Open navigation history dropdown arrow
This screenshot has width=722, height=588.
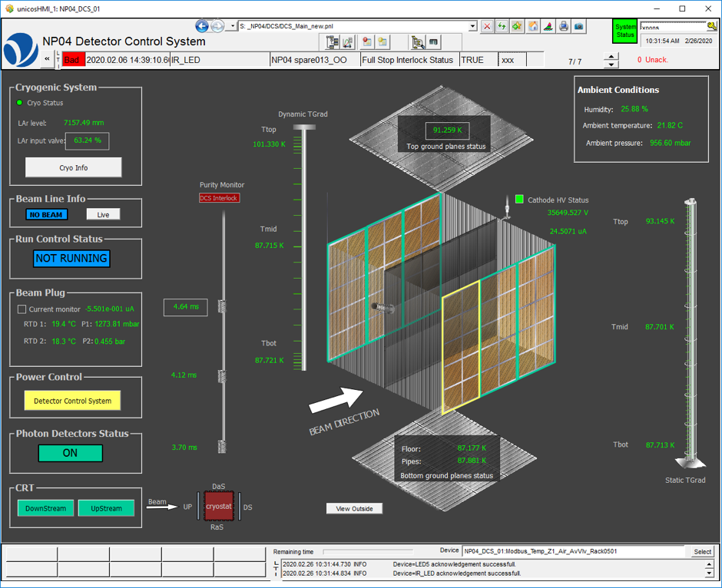(x=233, y=26)
